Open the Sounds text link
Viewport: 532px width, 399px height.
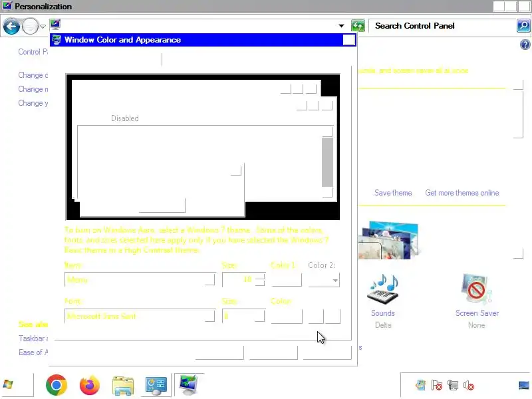click(383, 313)
